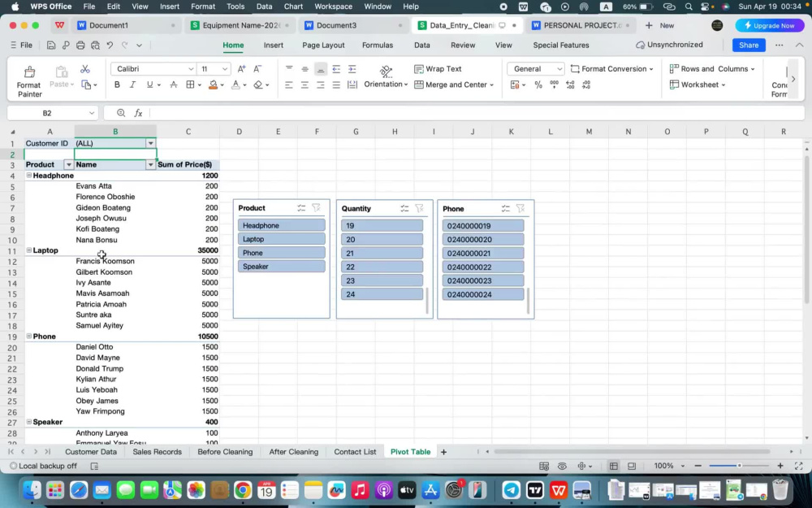Cut selection with scissors icon

[x=85, y=69]
